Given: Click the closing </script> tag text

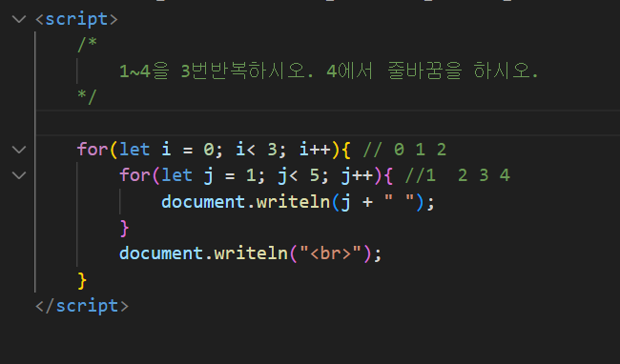Looking at the screenshot, I should coord(82,306).
